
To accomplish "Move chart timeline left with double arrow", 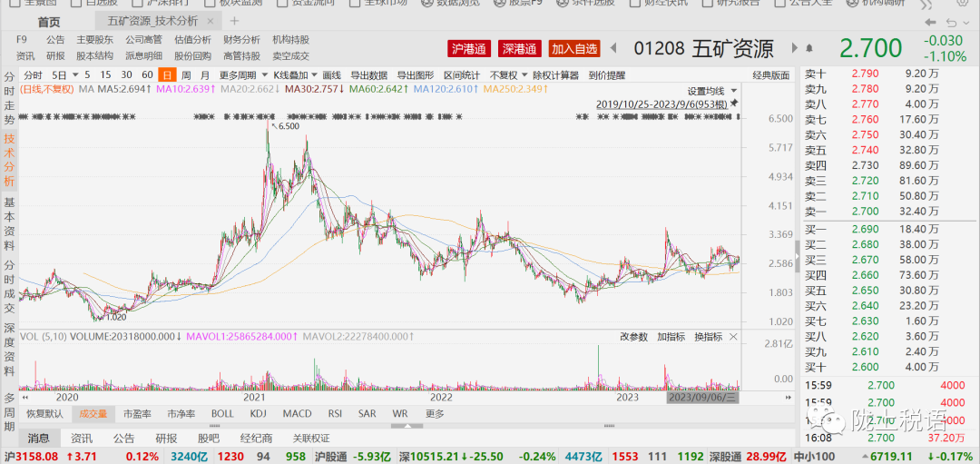I will click(x=25, y=397).
